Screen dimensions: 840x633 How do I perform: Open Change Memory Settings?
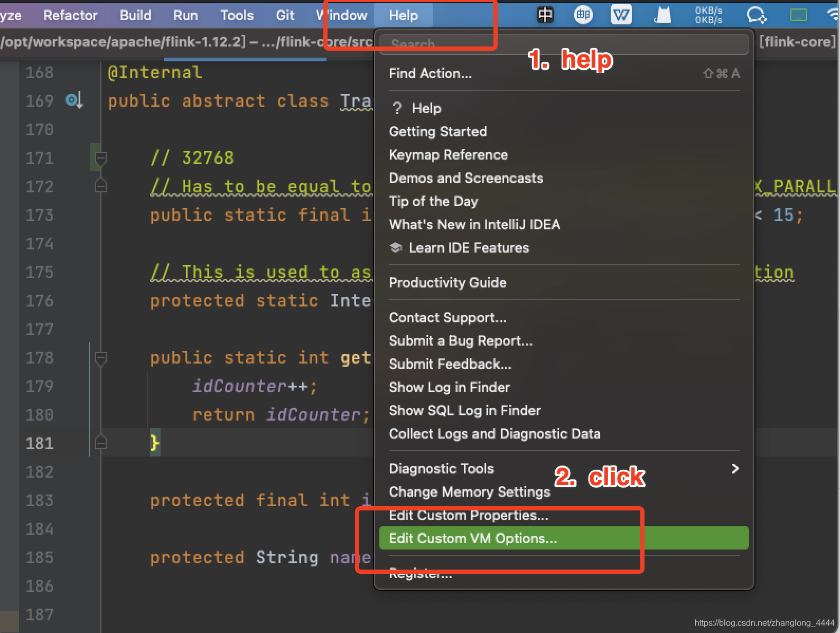click(x=564, y=492)
